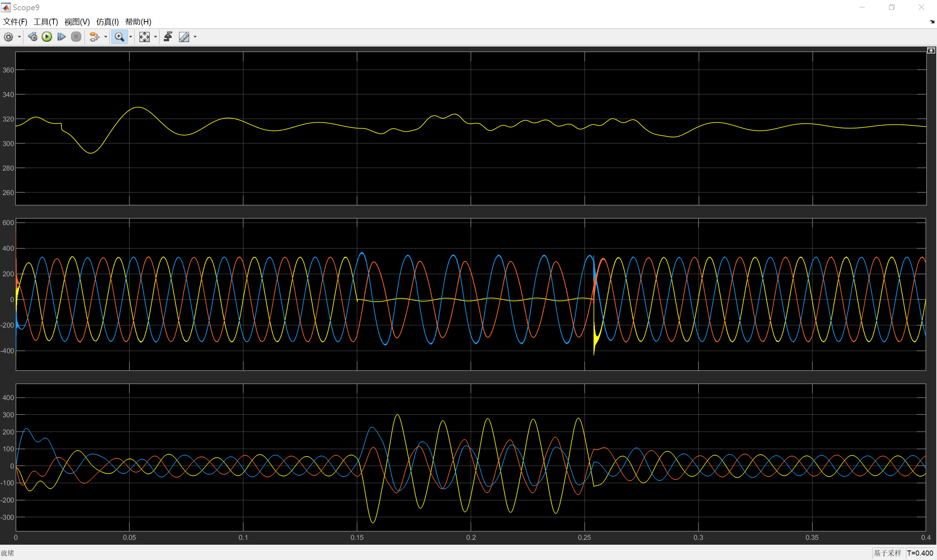
Task: Expand the zoom tool dropdown arrow
Action: (x=131, y=37)
